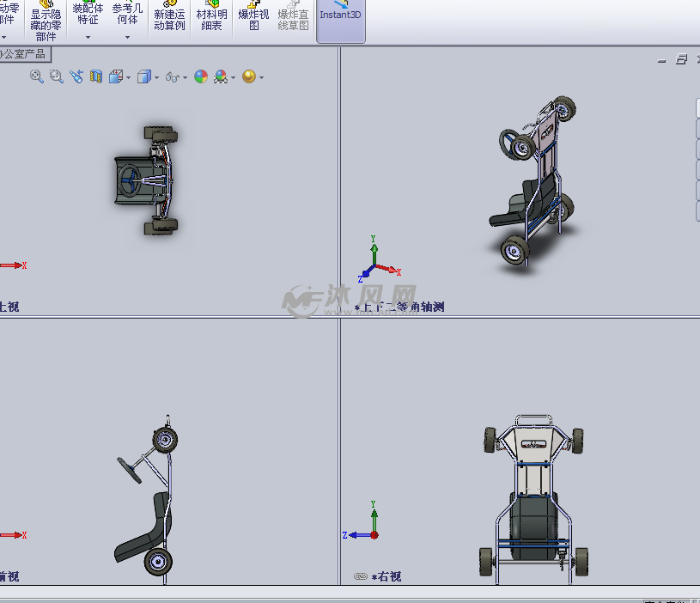Toggle the display style cube icon
The height and width of the screenshot is (603, 700).
coord(143,76)
